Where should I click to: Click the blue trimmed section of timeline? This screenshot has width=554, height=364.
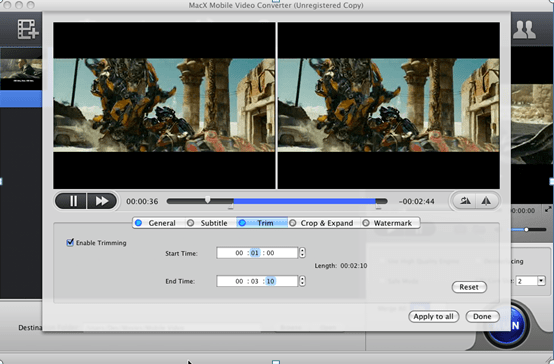coord(304,201)
